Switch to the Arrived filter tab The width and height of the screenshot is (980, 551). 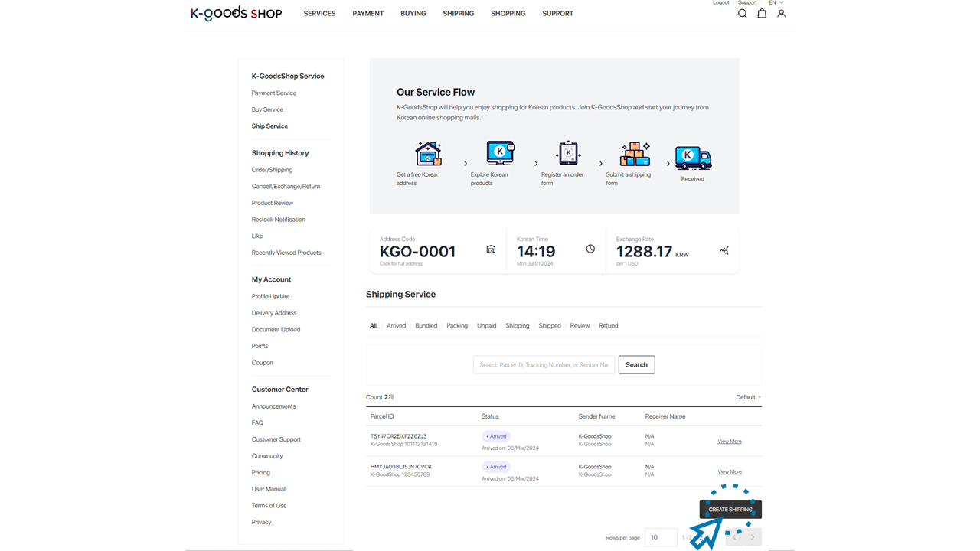coord(396,326)
